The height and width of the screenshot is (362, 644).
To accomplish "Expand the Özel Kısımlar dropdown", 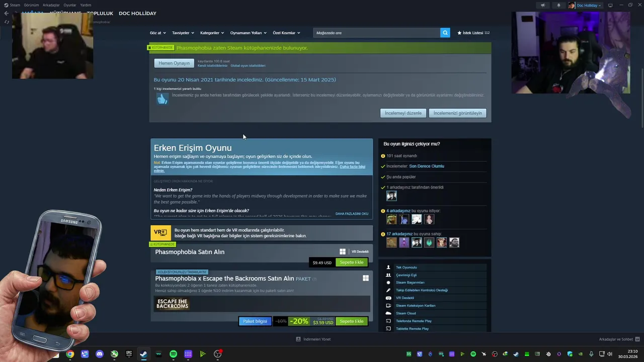I will 286,33.
